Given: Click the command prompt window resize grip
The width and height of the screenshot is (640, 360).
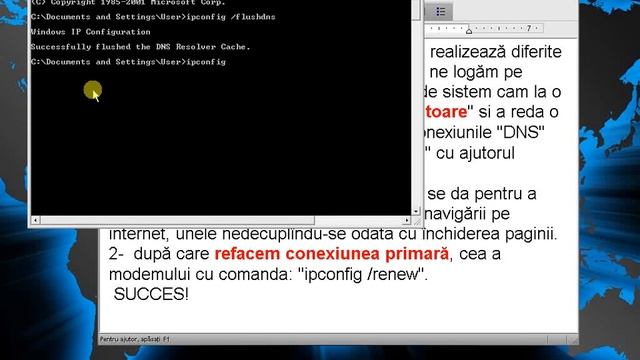Looking at the screenshot, I should [417, 221].
